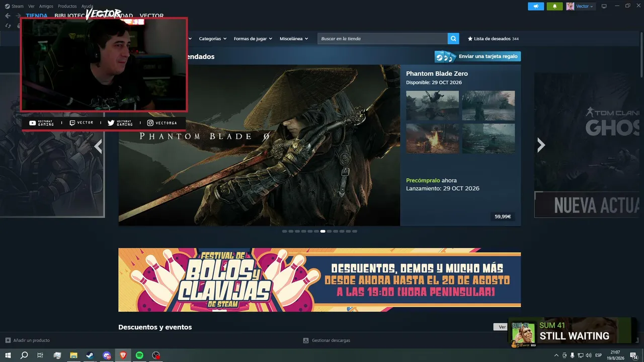Open the Windows notification center

point(633,355)
